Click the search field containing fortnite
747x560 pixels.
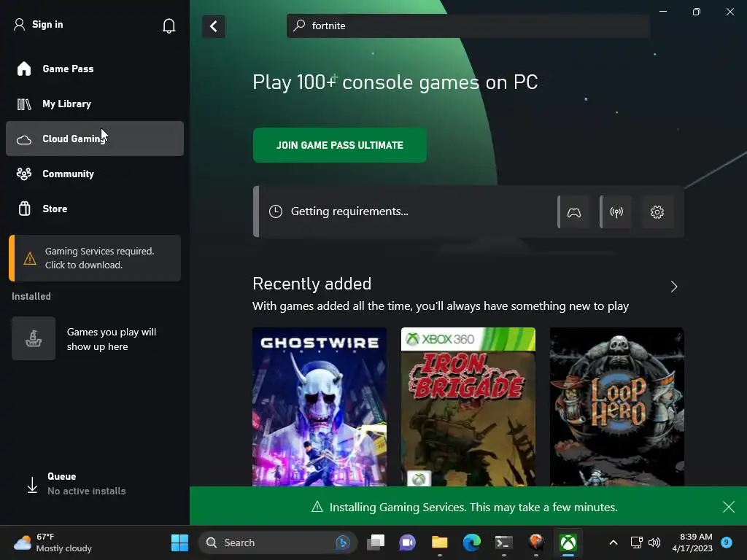click(x=468, y=26)
